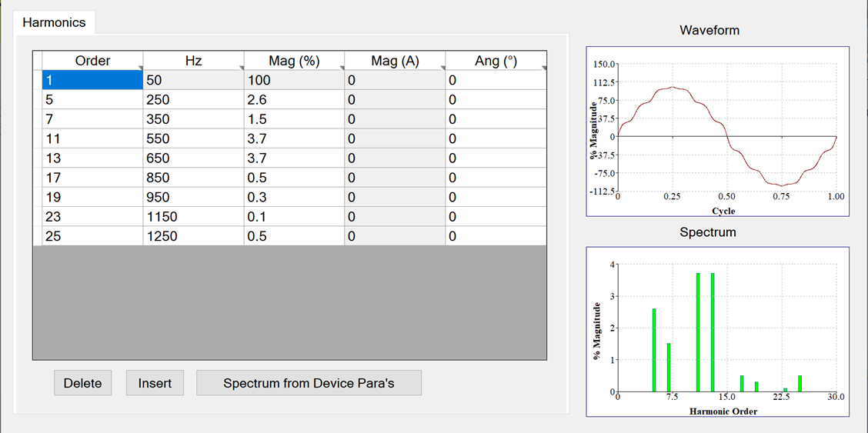Viewport: 868px width, 433px height.
Task: Open the Ang (°) column header filter arrow
Action: (544, 68)
